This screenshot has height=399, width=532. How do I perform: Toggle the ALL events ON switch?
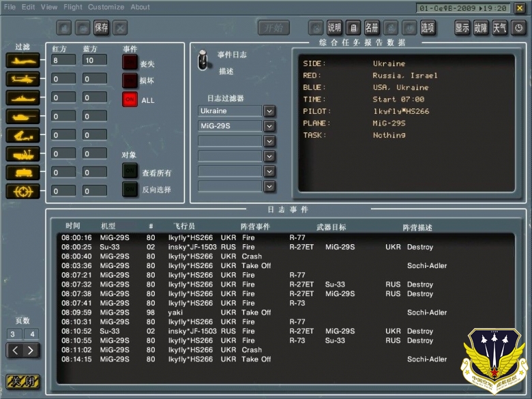(x=130, y=100)
